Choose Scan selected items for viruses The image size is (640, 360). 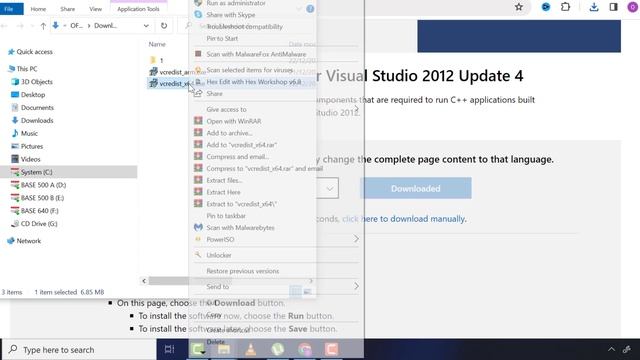[249, 70]
